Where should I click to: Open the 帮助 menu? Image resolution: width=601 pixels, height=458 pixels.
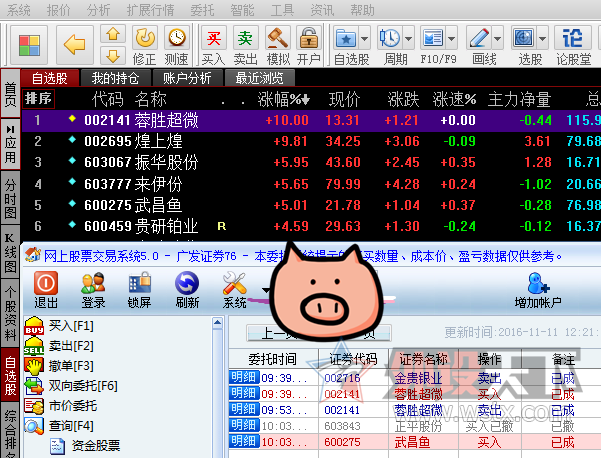click(x=362, y=10)
